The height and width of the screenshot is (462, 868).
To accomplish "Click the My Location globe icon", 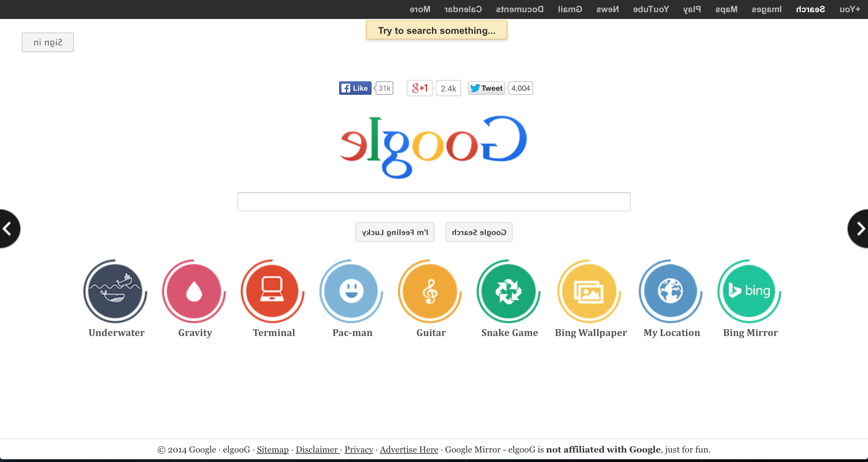I will tap(670, 291).
